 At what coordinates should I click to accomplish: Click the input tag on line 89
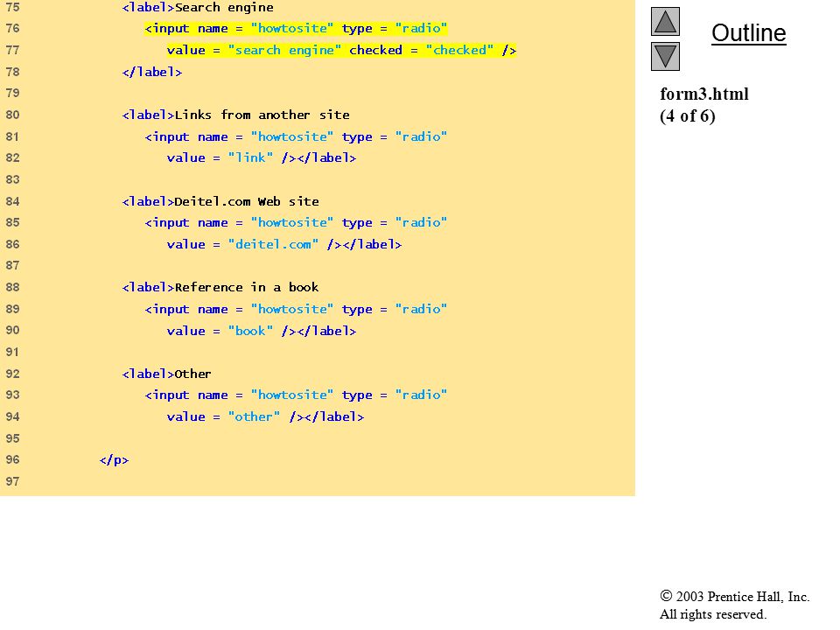pyautogui.click(x=296, y=310)
